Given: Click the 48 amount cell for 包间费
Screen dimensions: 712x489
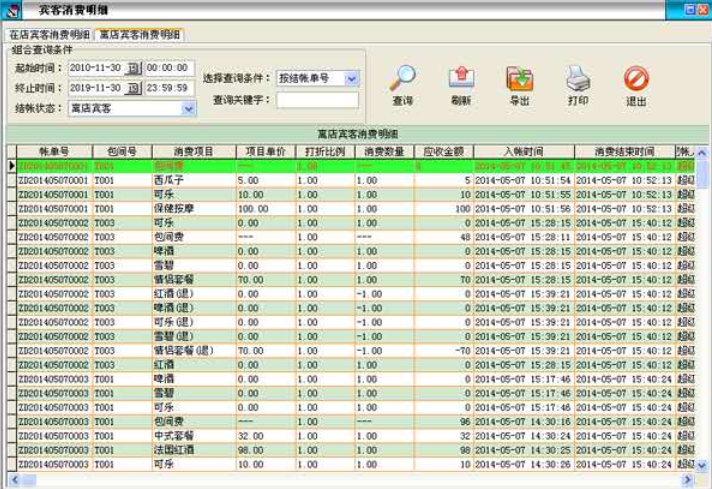Looking at the screenshot, I should click(443, 237).
